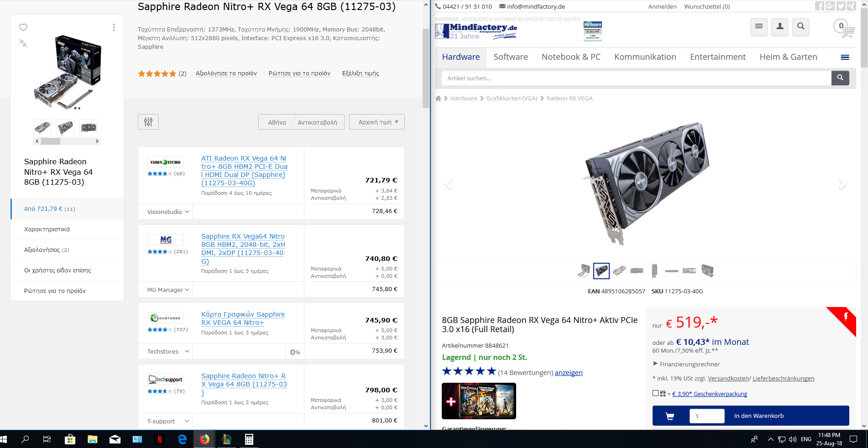Expand the Visionstudio shop dropdown
The width and height of the screenshot is (868, 448).
168,212
